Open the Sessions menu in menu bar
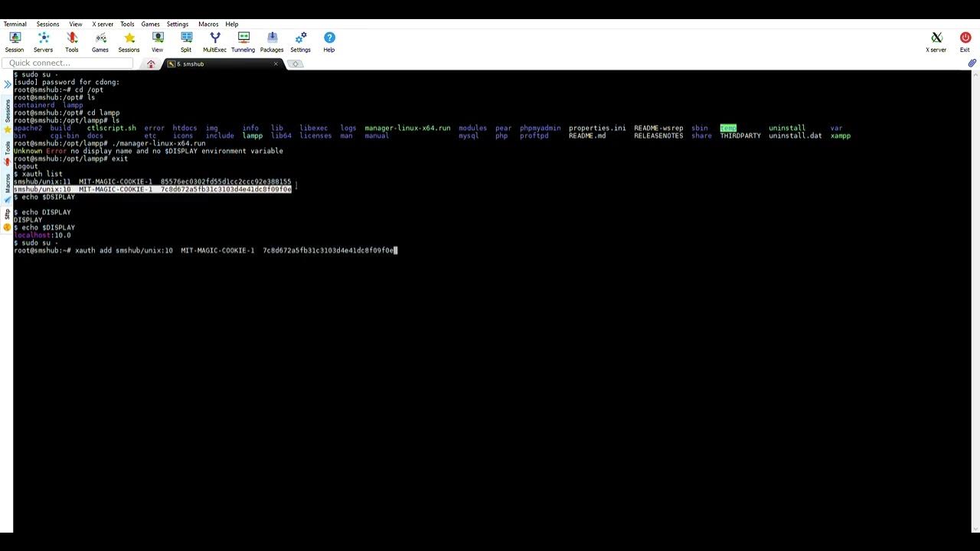980x551 pixels. 47,24
